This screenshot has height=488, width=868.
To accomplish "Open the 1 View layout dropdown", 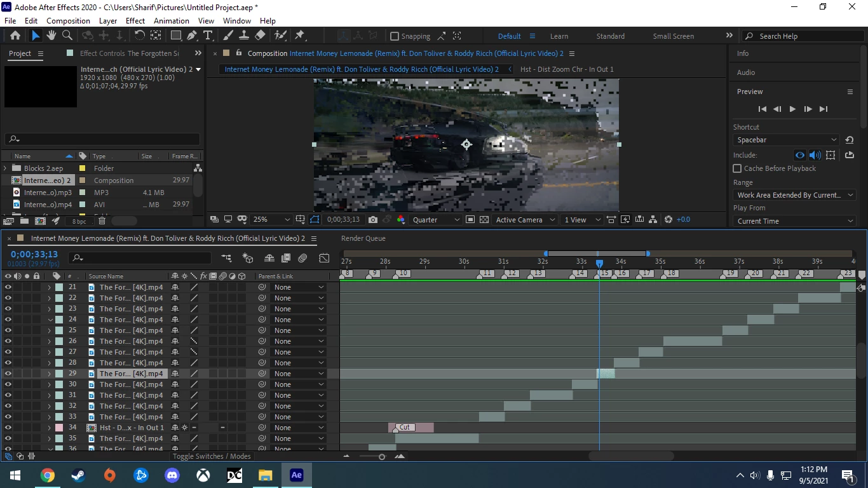I will click(x=581, y=220).
